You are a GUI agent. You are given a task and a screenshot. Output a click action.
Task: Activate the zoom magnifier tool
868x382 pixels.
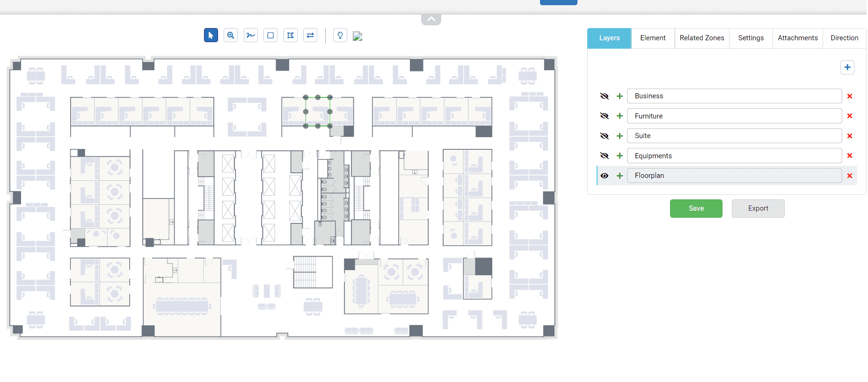231,35
